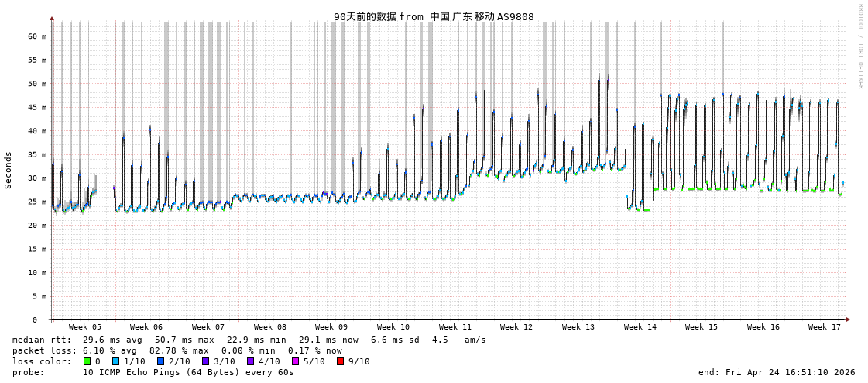Click the red 9/10 loss swatch
Image resolution: width=868 pixels, height=383 pixels.
point(340,361)
